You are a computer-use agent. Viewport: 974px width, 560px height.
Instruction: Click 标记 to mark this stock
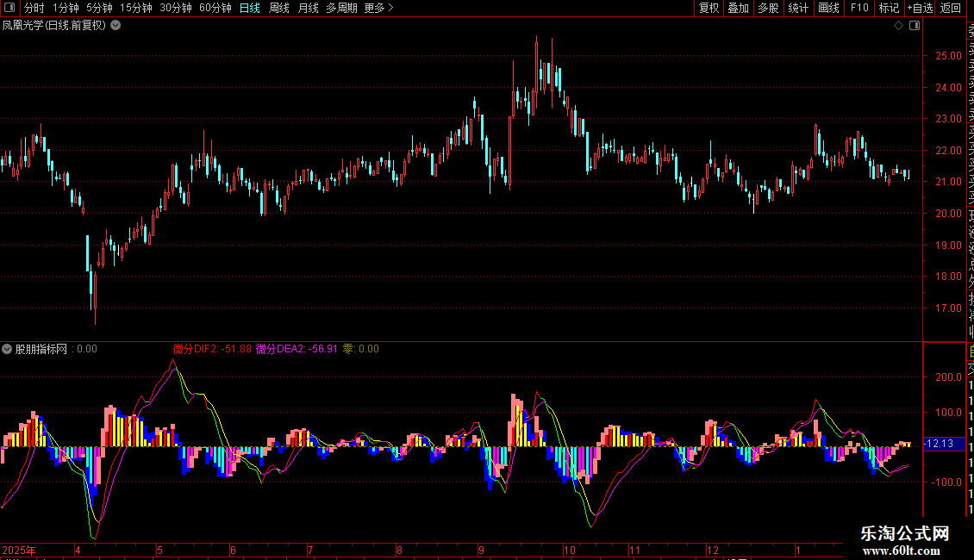point(888,8)
